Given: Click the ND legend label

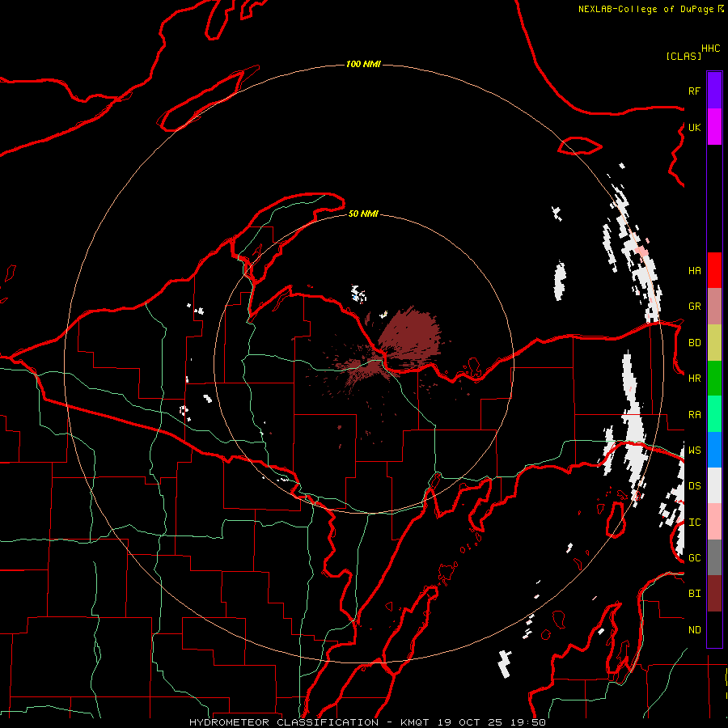Looking at the screenshot, I should (x=694, y=630).
